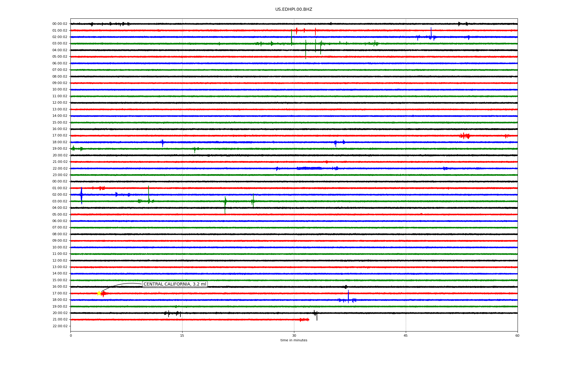
Task: Click the top-most 01:00:02 row label
Action: coord(60,31)
